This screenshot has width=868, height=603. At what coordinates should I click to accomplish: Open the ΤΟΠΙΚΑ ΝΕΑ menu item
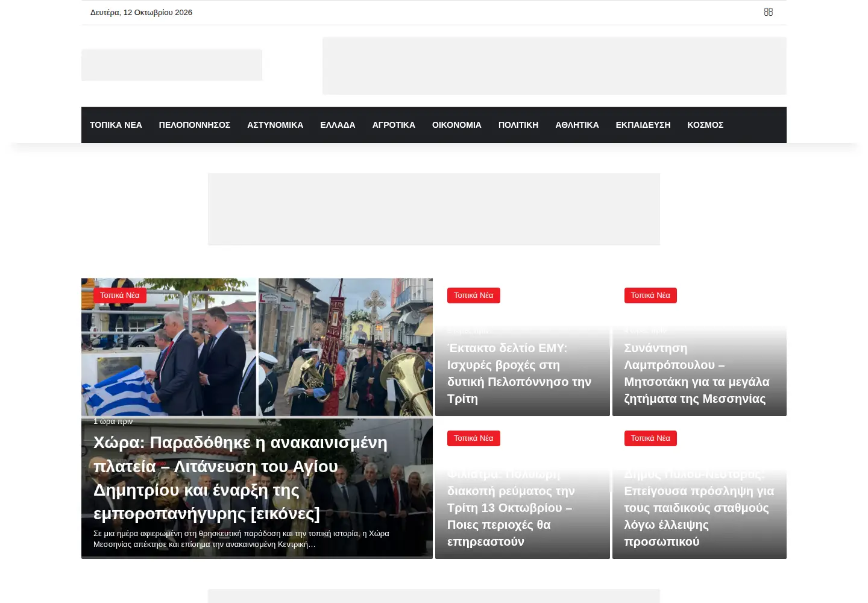116,125
